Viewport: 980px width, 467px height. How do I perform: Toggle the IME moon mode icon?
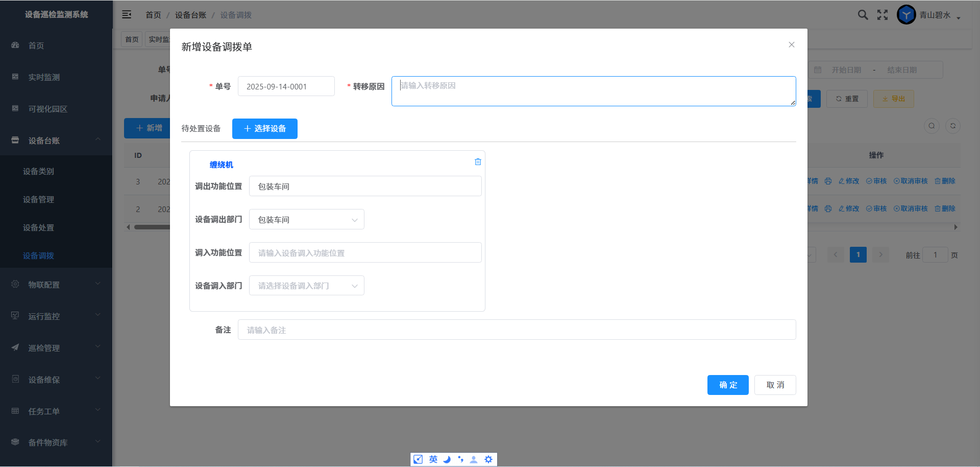click(447, 459)
